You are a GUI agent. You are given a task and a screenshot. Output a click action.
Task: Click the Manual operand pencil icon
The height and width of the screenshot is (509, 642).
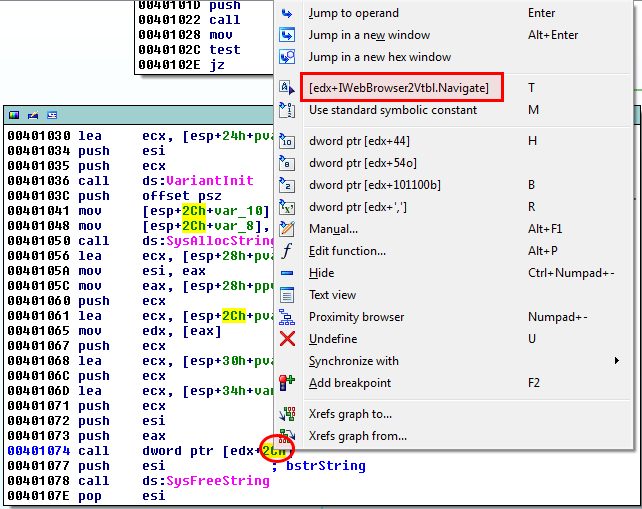pyautogui.click(x=288, y=229)
